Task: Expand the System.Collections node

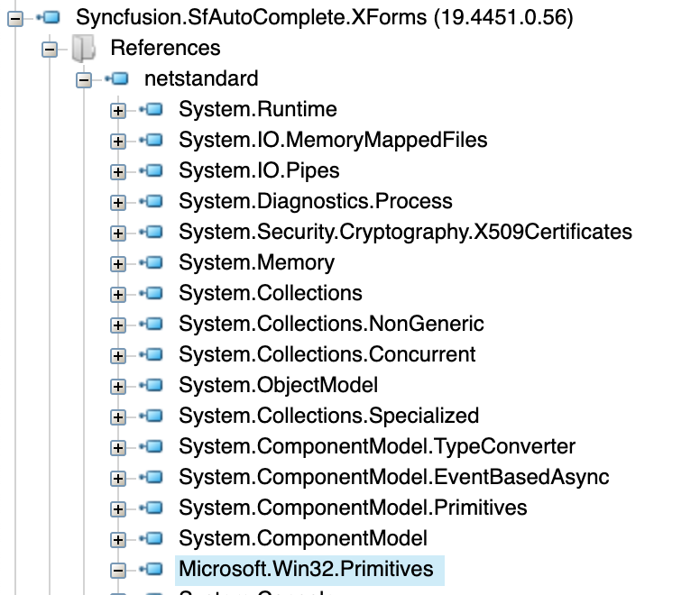Action: pyautogui.click(x=118, y=295)
